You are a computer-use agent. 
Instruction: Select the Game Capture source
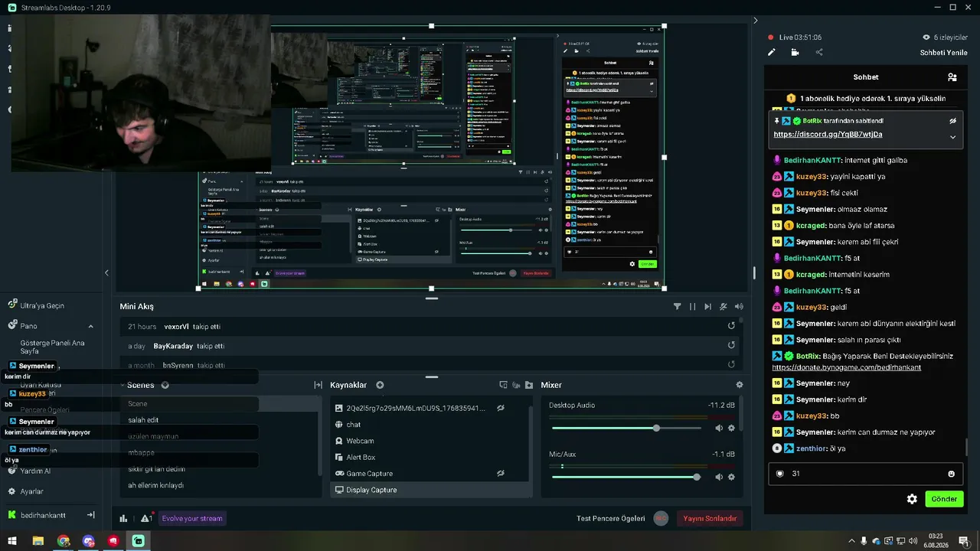(430, 474)
